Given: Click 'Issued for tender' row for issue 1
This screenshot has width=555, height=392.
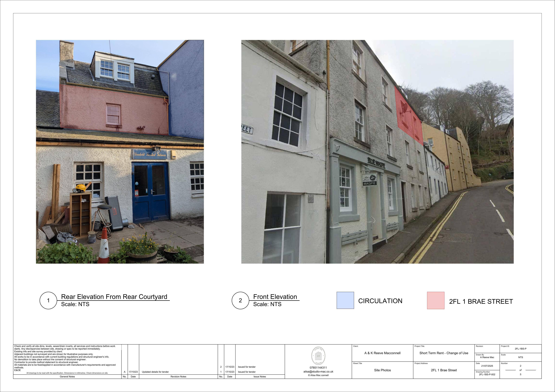Looking at the screenshot, I should pyautogui.click(x=247, y=372).
